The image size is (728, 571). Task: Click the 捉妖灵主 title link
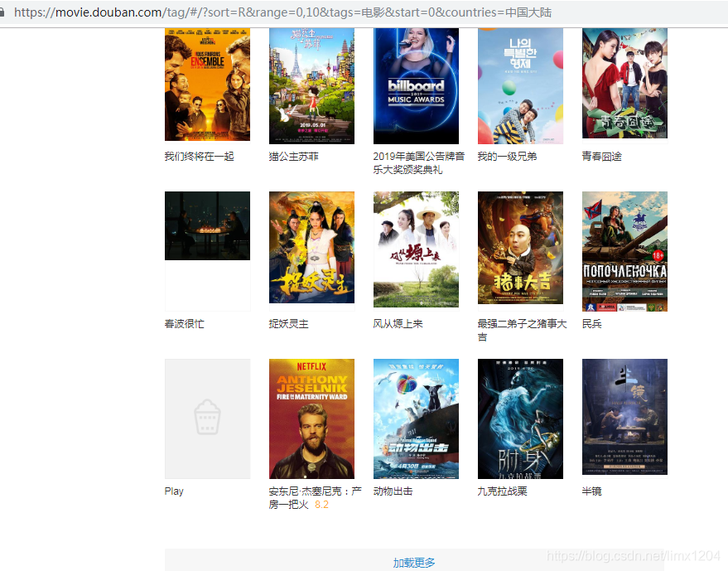click(289, 324)
